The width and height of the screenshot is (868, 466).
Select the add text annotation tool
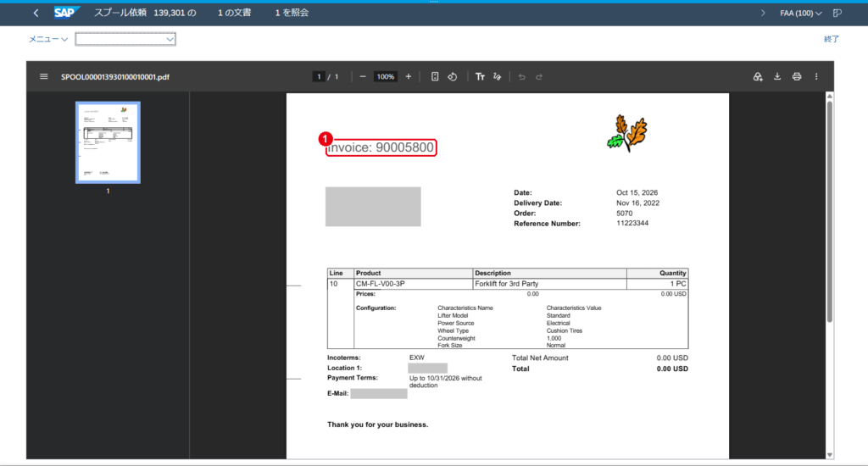(480, 76)
